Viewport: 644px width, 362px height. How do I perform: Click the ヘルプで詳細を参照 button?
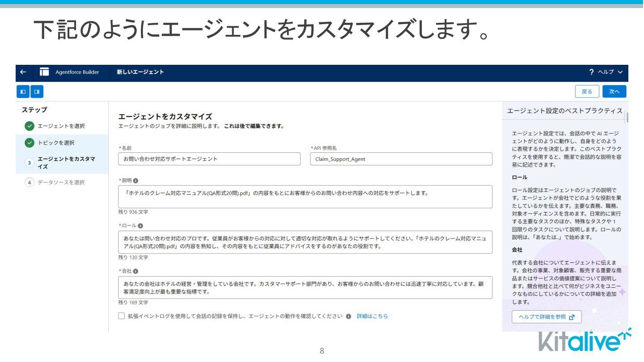[x=547, y=317]
